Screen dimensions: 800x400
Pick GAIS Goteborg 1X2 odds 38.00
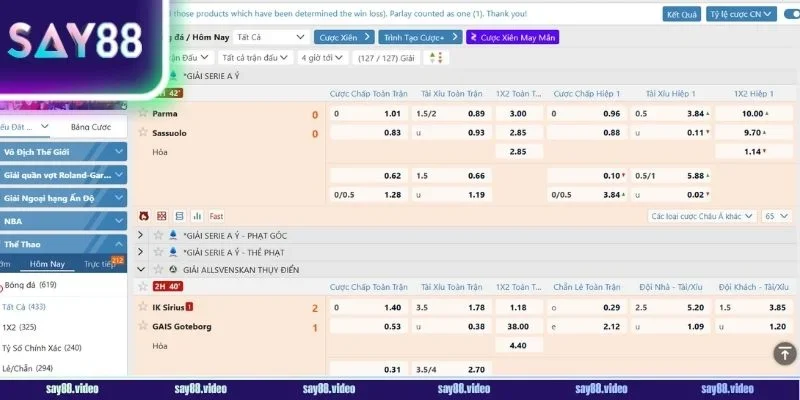point(519,327)
